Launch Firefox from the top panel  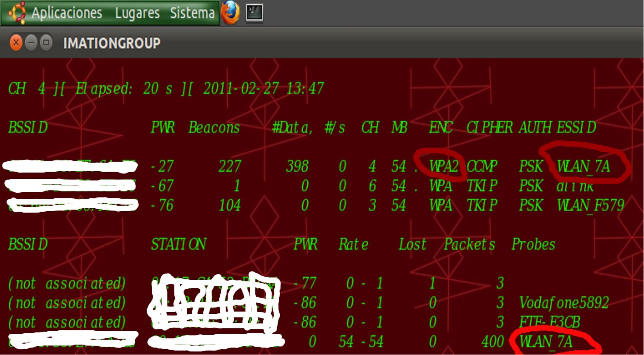[x=230, y=13]
